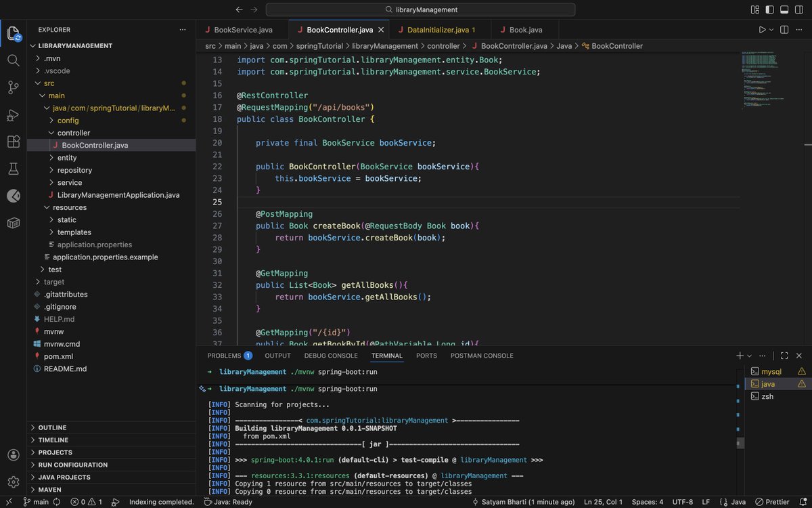This screenshot has height=508, width=812.
Task: Open errors and warnings status item
Action: [87, 502]
